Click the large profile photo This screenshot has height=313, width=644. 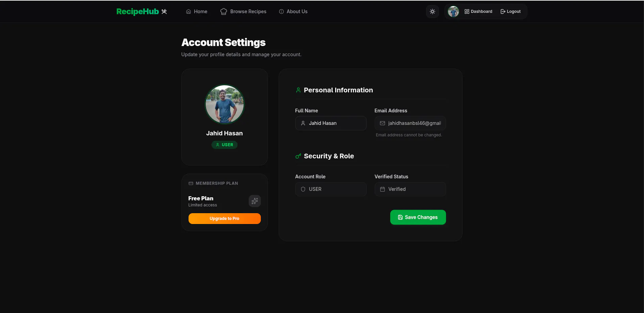[x=225, y=104]
